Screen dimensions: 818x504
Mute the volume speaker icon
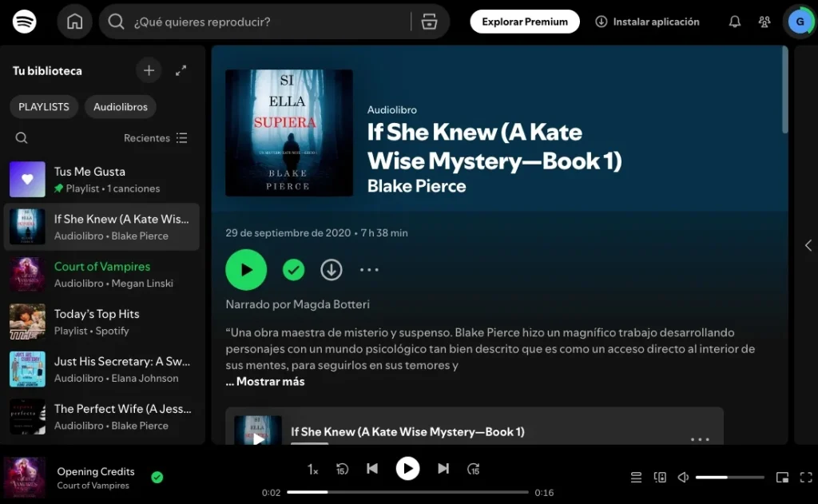683,478
